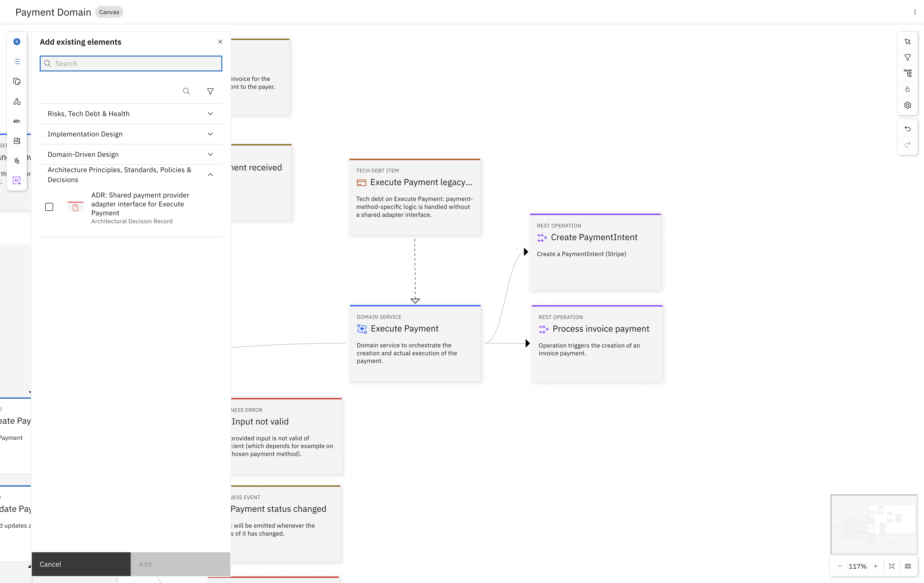Viewport: 924px width, 583px height.
Task: Select the abc text tool
Action: tap(17, 121)
